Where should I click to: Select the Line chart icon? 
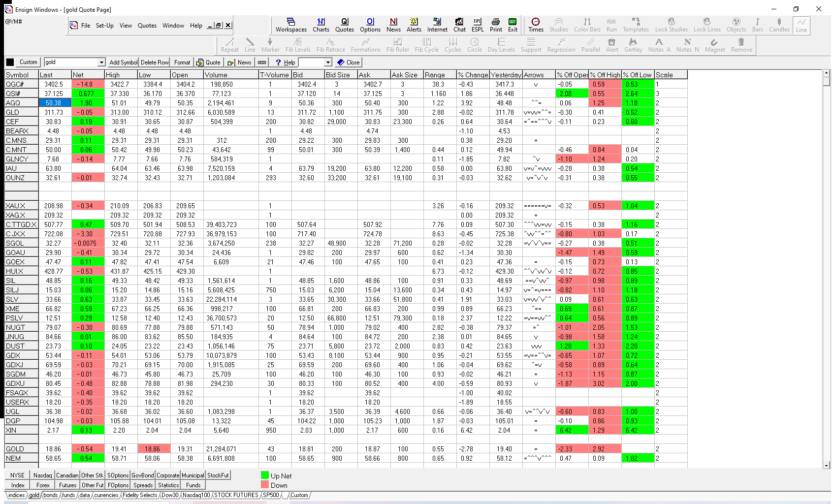point(802,25)
